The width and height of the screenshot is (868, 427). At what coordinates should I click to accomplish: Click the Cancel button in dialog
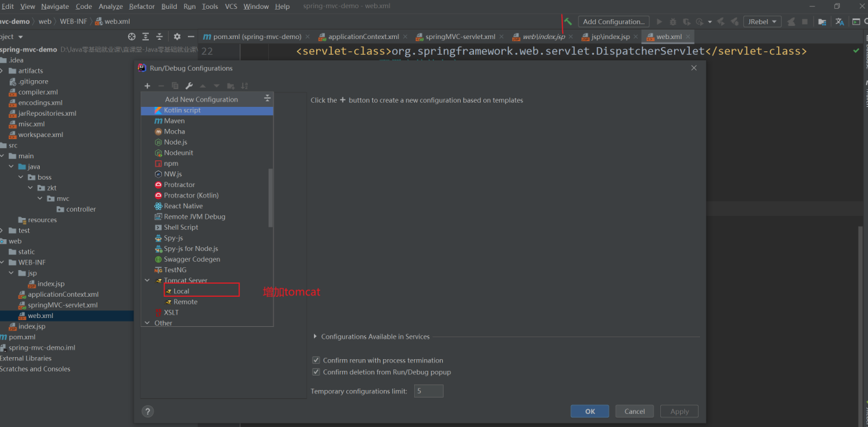[x=634, y=411]
